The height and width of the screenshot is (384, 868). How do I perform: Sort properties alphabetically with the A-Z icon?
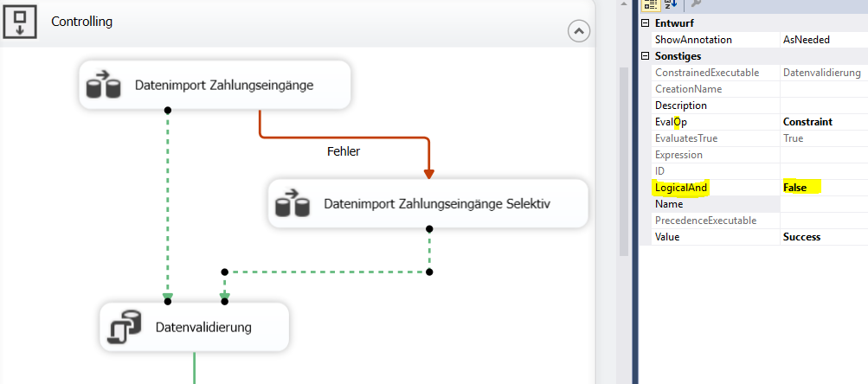(x=671, y=5)
